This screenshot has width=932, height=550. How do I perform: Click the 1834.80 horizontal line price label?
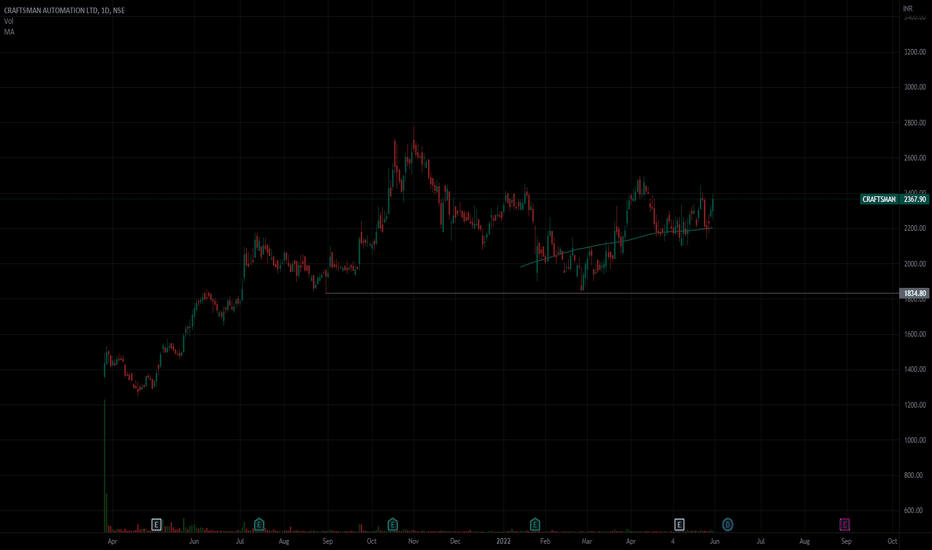[x=915, y=293]
